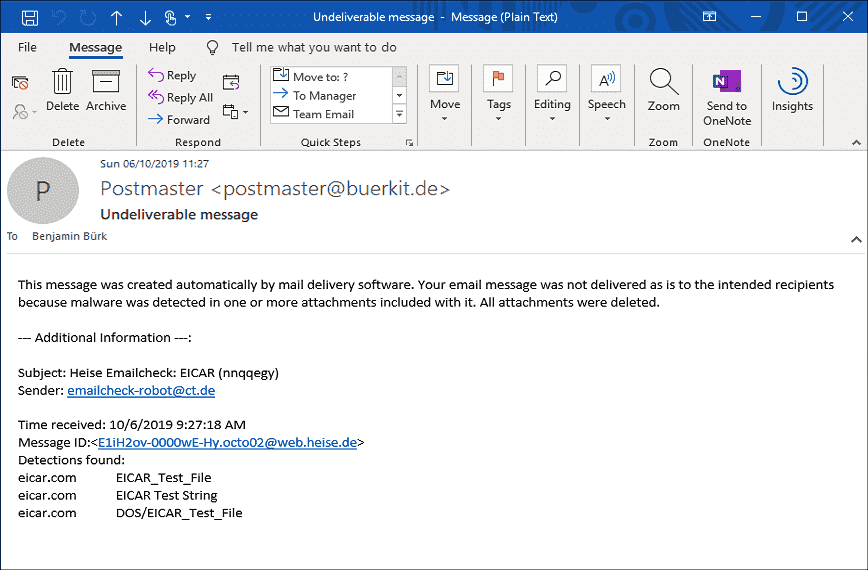Expand the Quick Steps gallery

click(x=399, y=114)
